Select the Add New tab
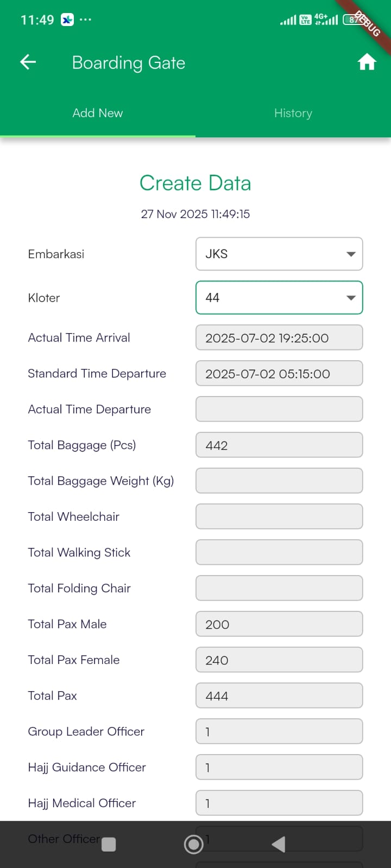The image size is (391, 868). coord(98,113)
